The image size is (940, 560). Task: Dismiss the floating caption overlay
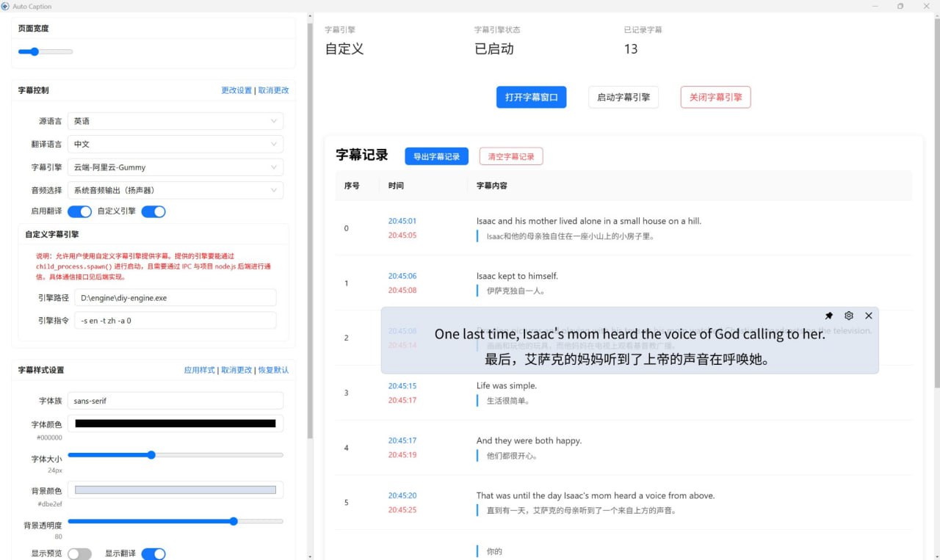click(x=869, y=316)
